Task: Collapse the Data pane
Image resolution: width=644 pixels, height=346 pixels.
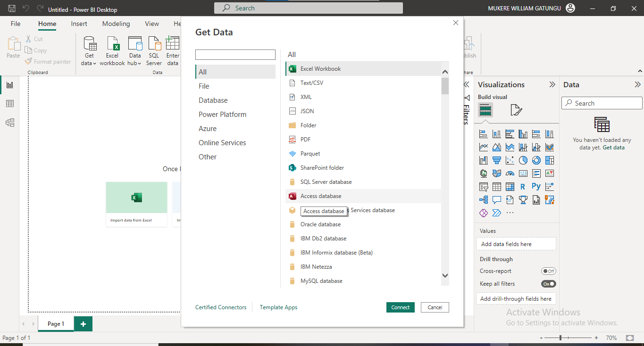Action: click(x=637, y=85)
